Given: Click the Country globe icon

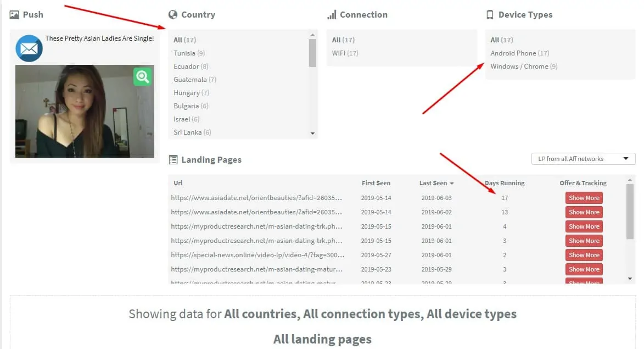Looking at the screenshot, I should click(x=173, y=15).
